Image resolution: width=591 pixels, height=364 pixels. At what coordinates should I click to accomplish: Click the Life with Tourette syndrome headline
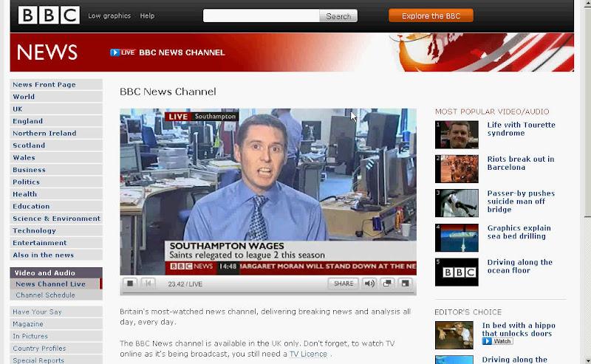click(x=521, y=129)
